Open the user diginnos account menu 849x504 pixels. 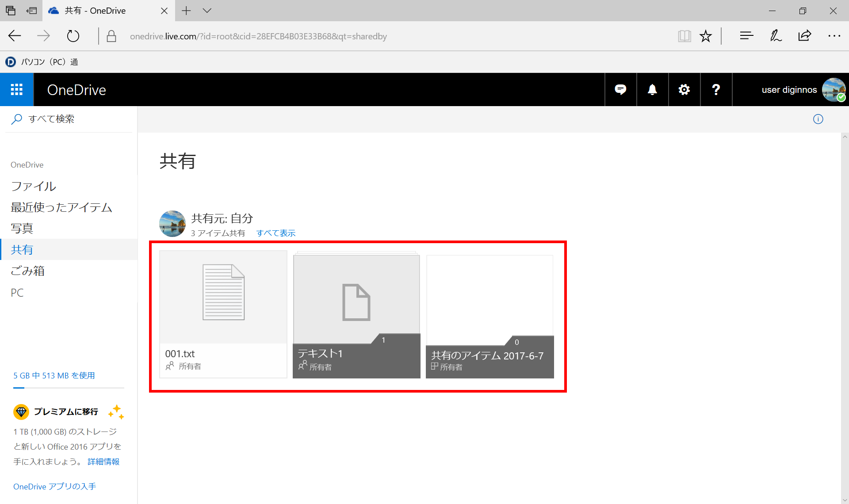789,90
